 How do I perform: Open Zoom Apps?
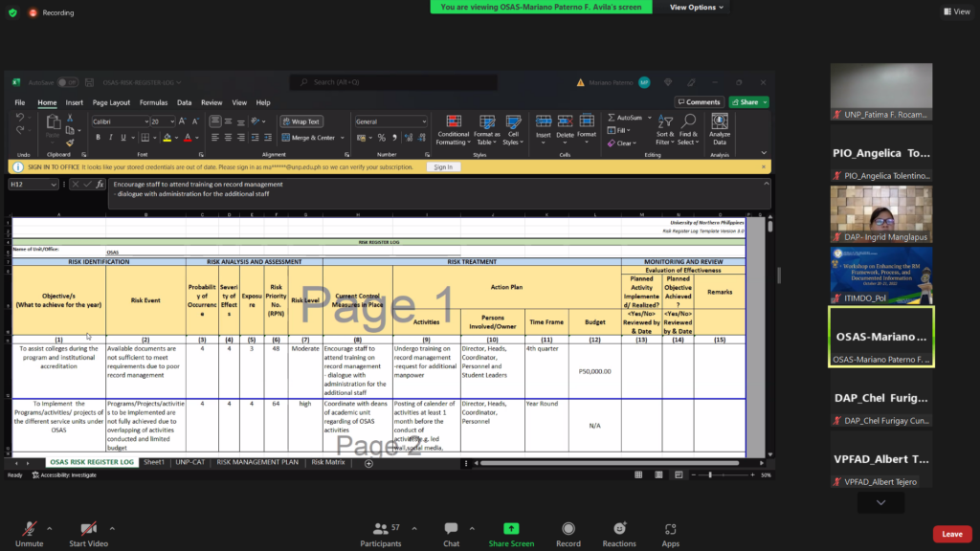(x=671, y=535)
